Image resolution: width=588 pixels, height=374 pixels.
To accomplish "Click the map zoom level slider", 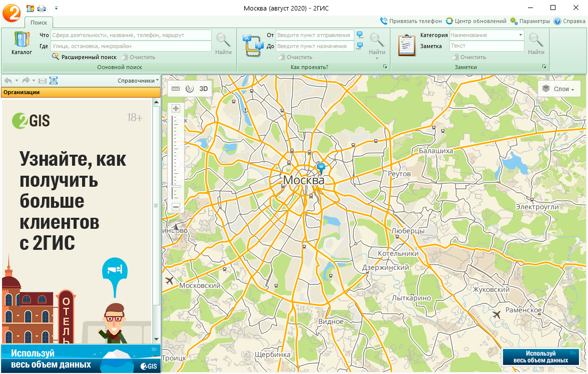I will [x=176, y=158].
